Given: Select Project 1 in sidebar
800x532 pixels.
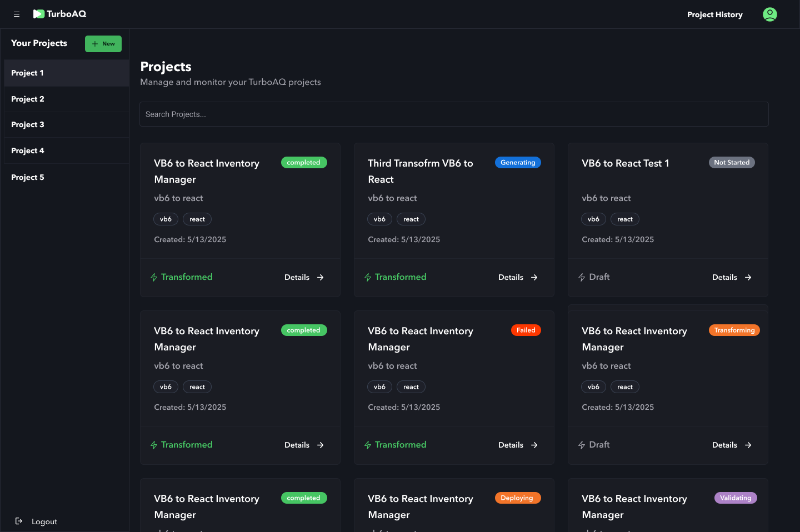Looking at the screenshot, I should click(x=67, y=73).
